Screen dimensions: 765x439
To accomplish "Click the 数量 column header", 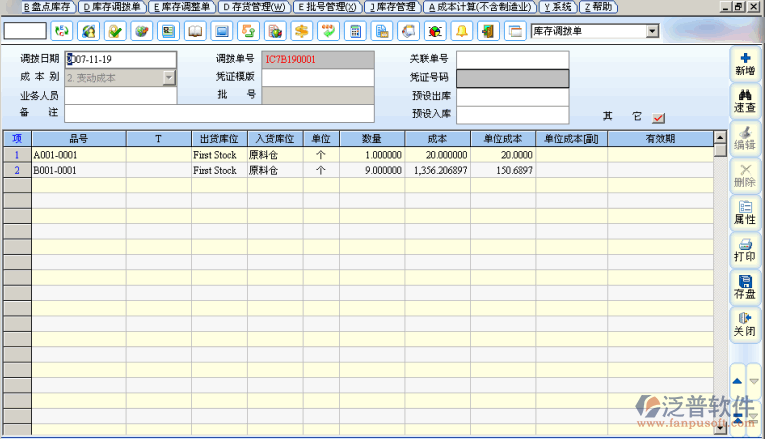I will 372,139.
